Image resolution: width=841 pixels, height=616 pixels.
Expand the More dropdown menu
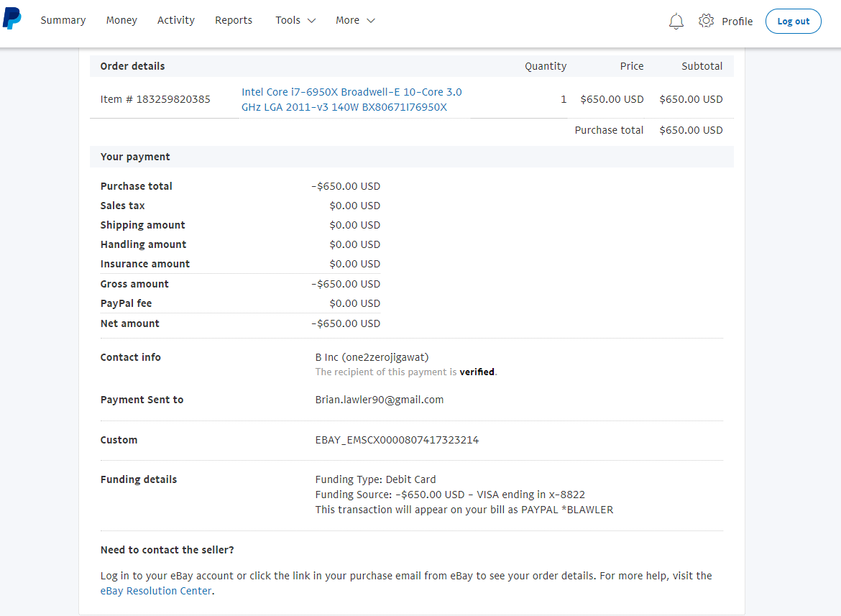click(355, 20)
